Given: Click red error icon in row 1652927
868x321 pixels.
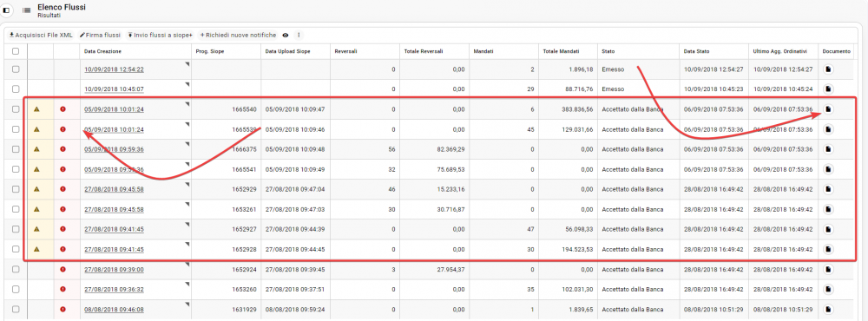Looking at the screenshot, I should (x=62, y=228).
